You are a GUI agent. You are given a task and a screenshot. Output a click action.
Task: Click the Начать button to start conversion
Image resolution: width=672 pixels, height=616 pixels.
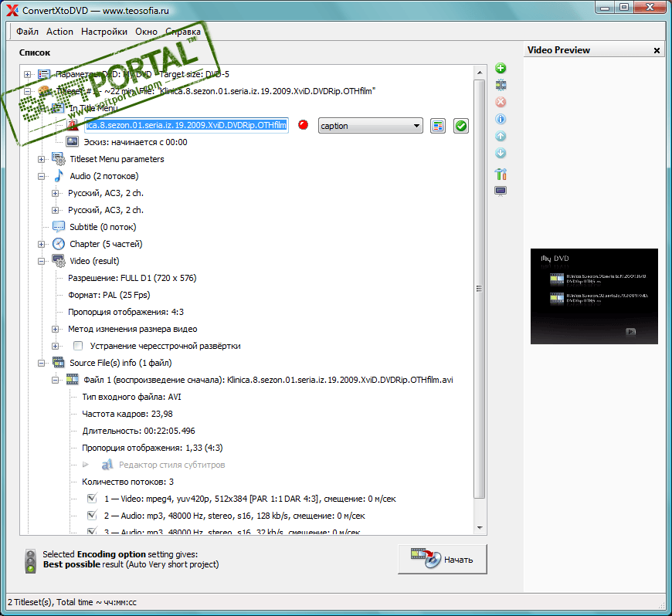tap(443, 559)
